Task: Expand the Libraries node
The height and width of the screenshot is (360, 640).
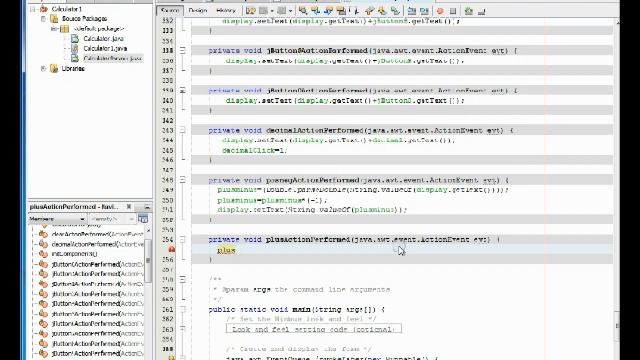Action: [43, 69]
